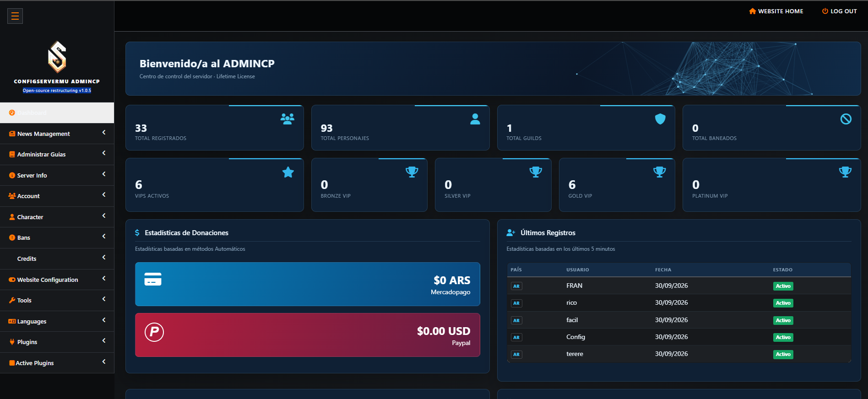The width and height of the screenshot is (868, 399).
Task: Expand the News Management chevron
Action: (104, 132)
